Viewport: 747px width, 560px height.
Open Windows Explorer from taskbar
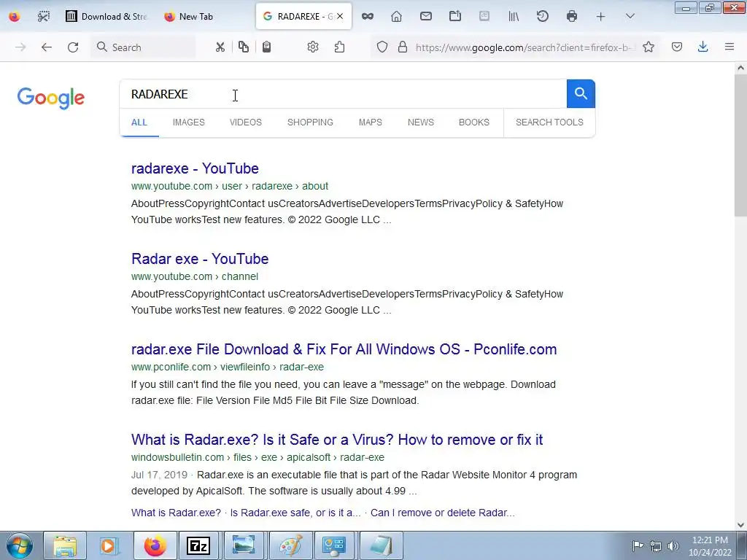(x=65, y=545)
